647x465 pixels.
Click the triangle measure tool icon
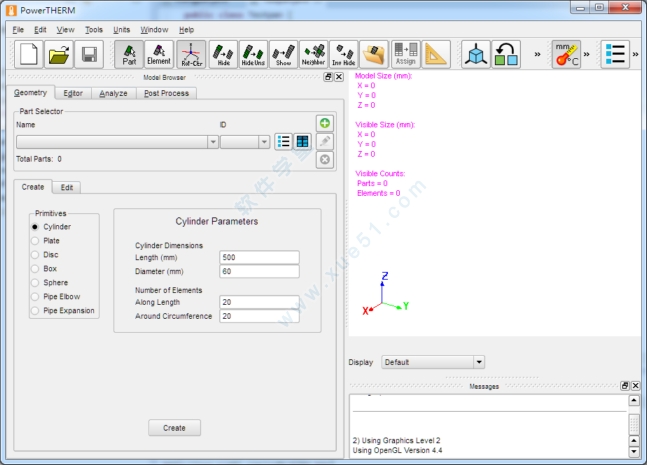[x=436, y=54]
